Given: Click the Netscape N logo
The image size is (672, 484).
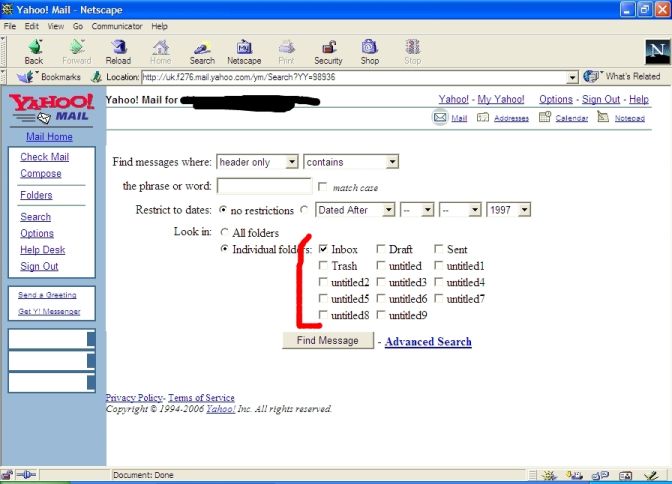Looking at the screenshot, I should click(x=657, y=51).
